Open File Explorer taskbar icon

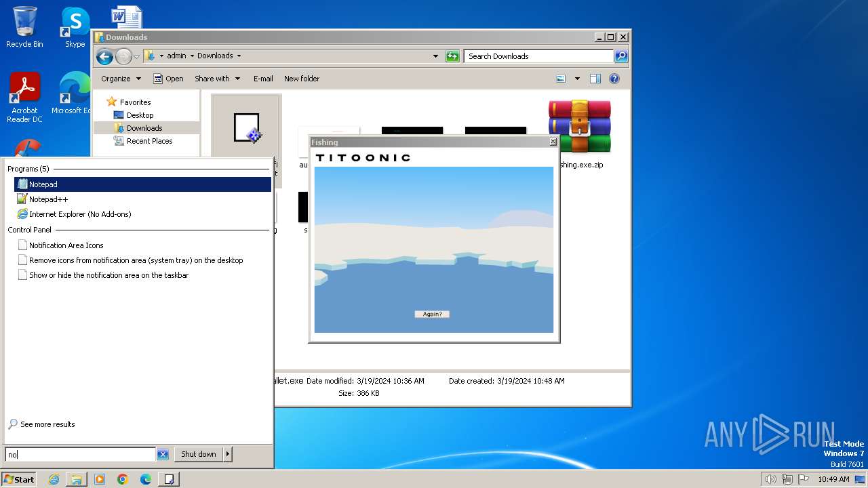point(77,479)
